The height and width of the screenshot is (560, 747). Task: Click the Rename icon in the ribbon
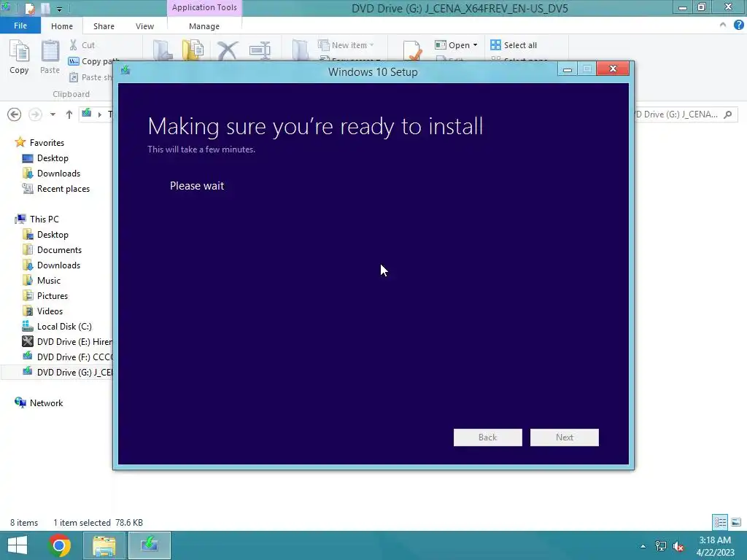tap(260, 50)
